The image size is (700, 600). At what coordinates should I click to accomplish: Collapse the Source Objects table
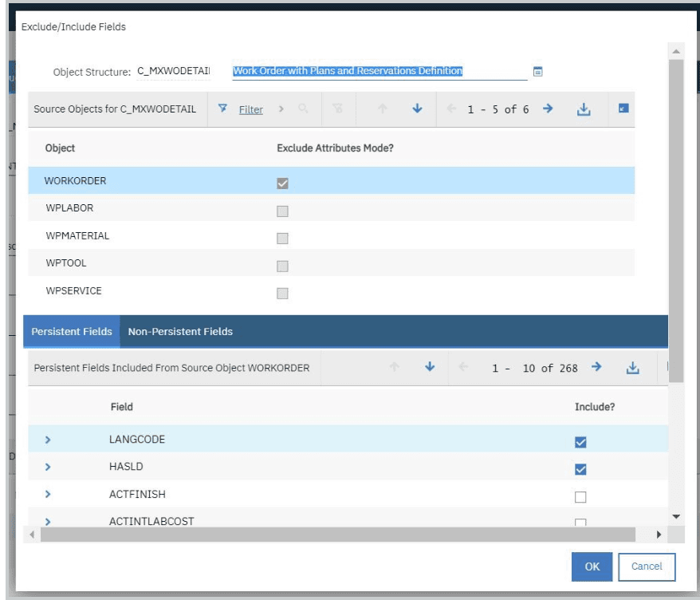click(623, 109)
